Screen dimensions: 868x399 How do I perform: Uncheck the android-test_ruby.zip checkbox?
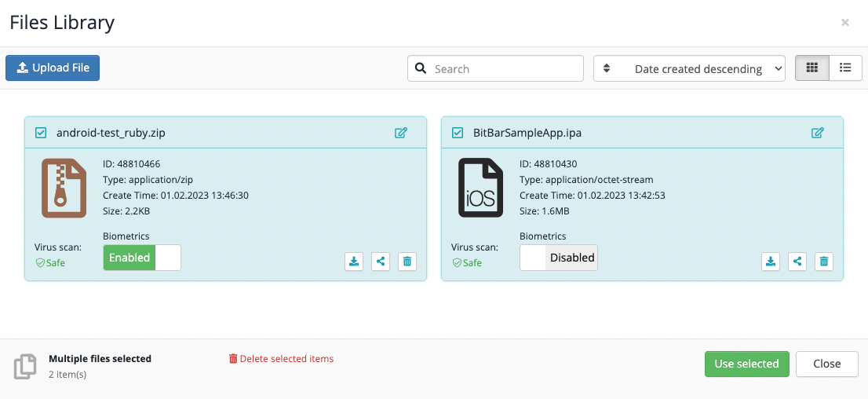point(41,133)
